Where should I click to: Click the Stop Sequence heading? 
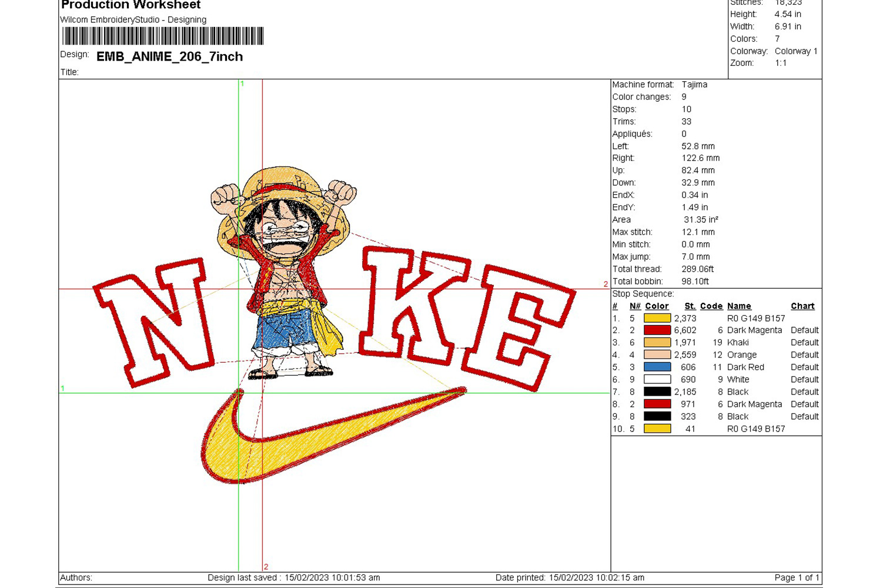pyautogui.click(x=643, y=294)
